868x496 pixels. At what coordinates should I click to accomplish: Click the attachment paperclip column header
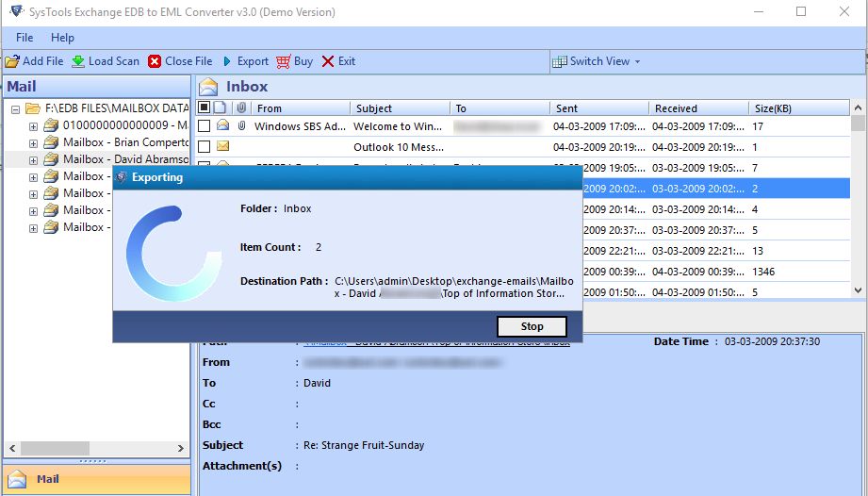(x=241, y=107)
